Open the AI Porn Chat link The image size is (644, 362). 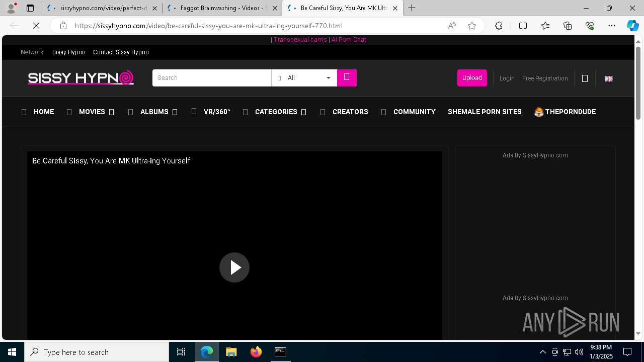(349, 39)
